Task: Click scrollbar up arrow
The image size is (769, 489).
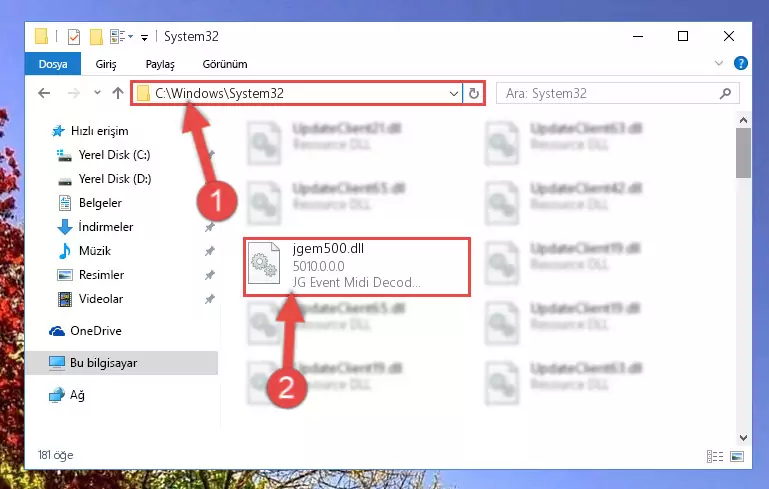Action: click(x=743, y=120)
